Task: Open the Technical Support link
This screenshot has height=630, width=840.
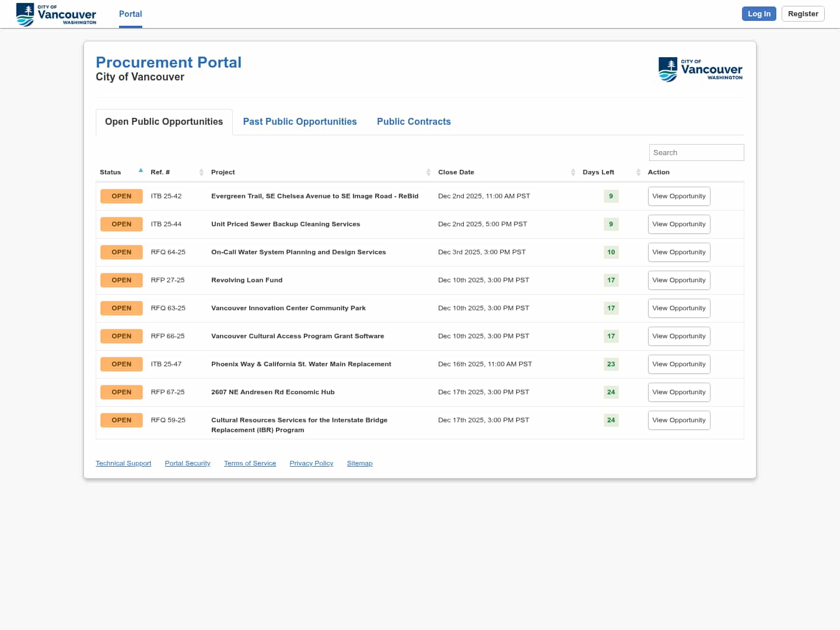Action: point(123,463)
